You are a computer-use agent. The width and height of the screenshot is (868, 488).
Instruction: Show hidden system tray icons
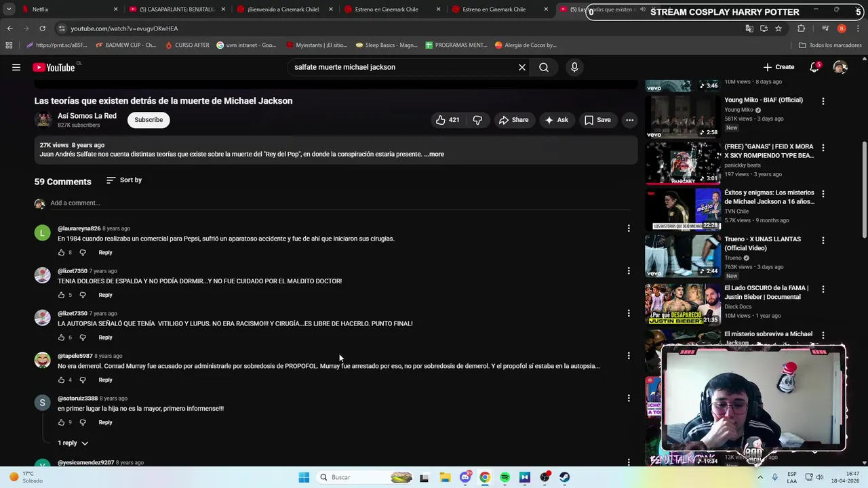point(759,477)
